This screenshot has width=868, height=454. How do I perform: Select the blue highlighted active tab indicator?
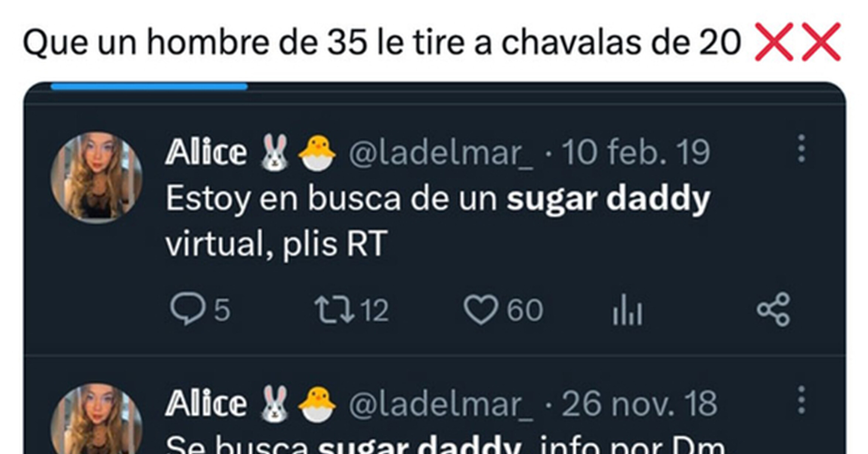point(149,86)
